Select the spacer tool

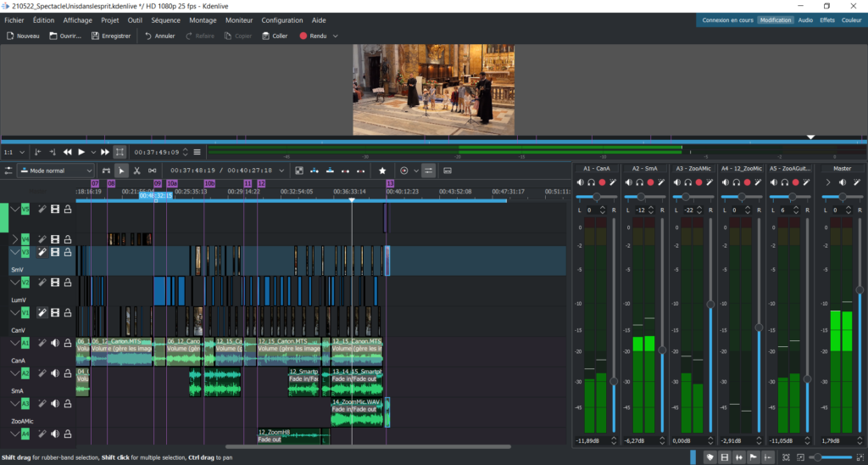(x=153, y=171)
